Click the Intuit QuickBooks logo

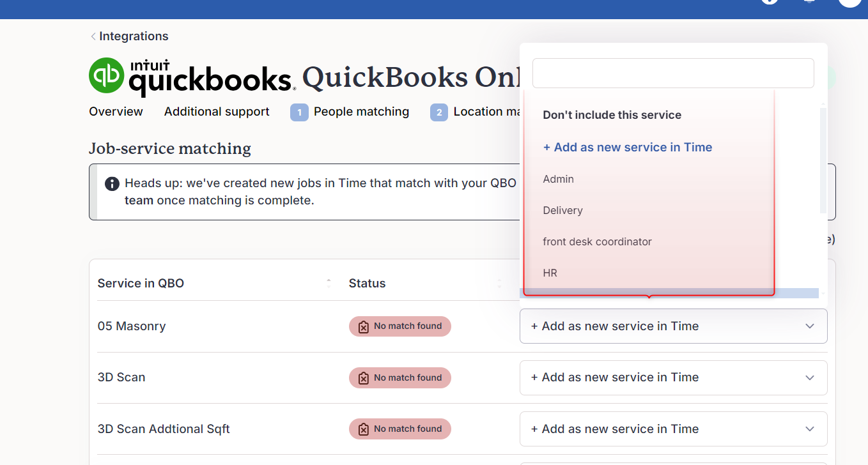coord(192,77)
